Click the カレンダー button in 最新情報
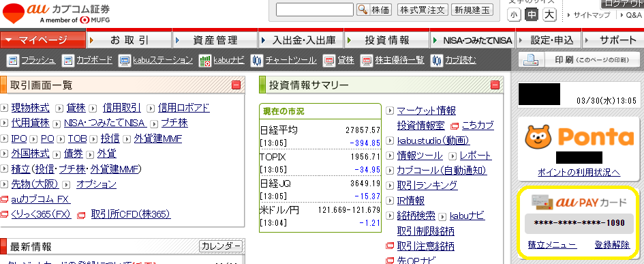This screenshot has width=644, height=264. tap(221, 246)
